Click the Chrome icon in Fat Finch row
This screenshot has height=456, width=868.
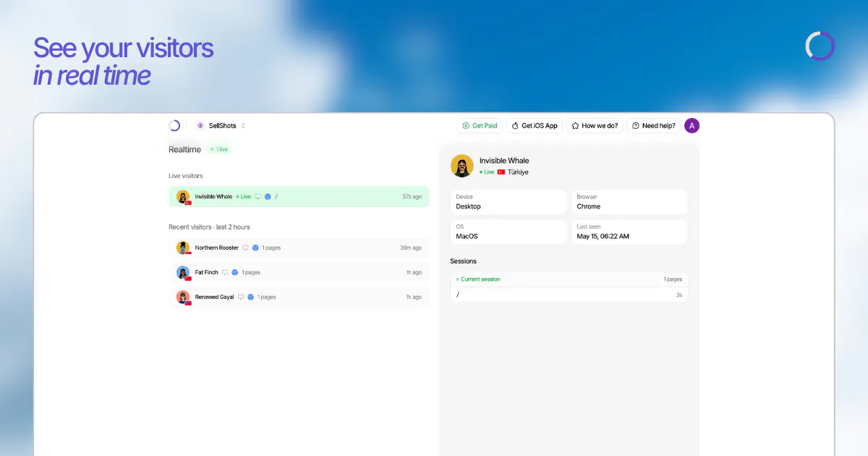[235, 272]
